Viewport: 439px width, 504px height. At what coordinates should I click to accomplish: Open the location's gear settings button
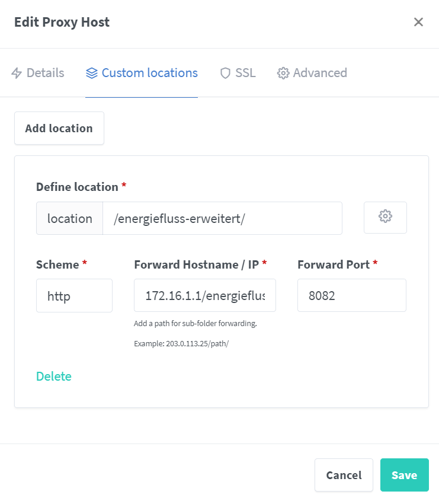click(385, 218)
